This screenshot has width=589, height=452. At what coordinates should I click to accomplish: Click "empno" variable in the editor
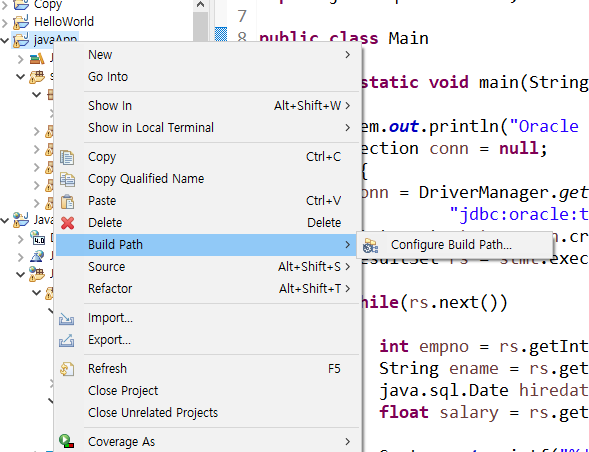(444, 346)
